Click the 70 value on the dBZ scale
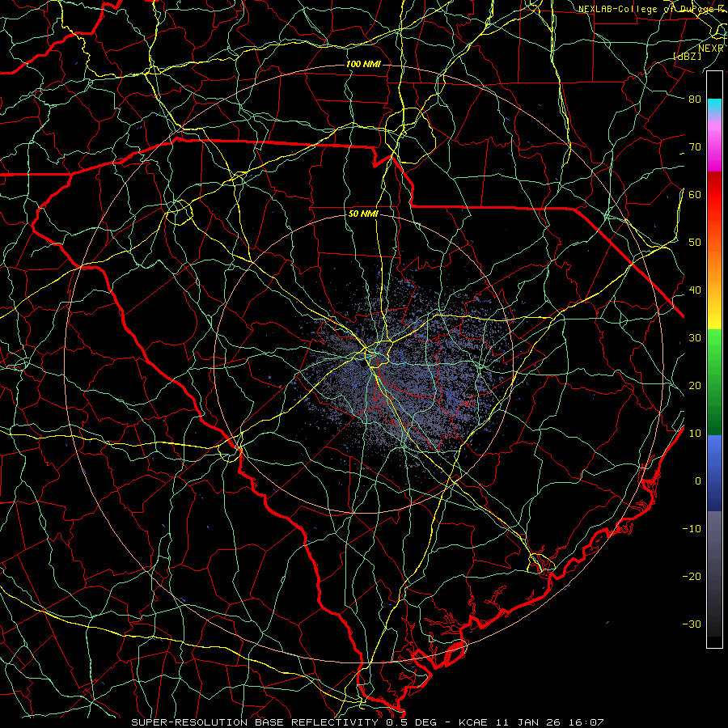 click(x=695, y=147)
